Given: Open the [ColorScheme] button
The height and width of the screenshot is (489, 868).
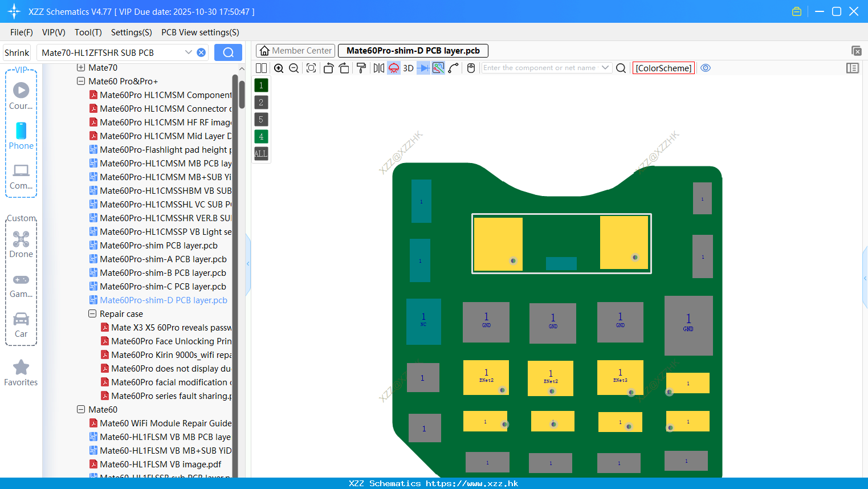Looking at the screenshot, I should click(663, 68).
